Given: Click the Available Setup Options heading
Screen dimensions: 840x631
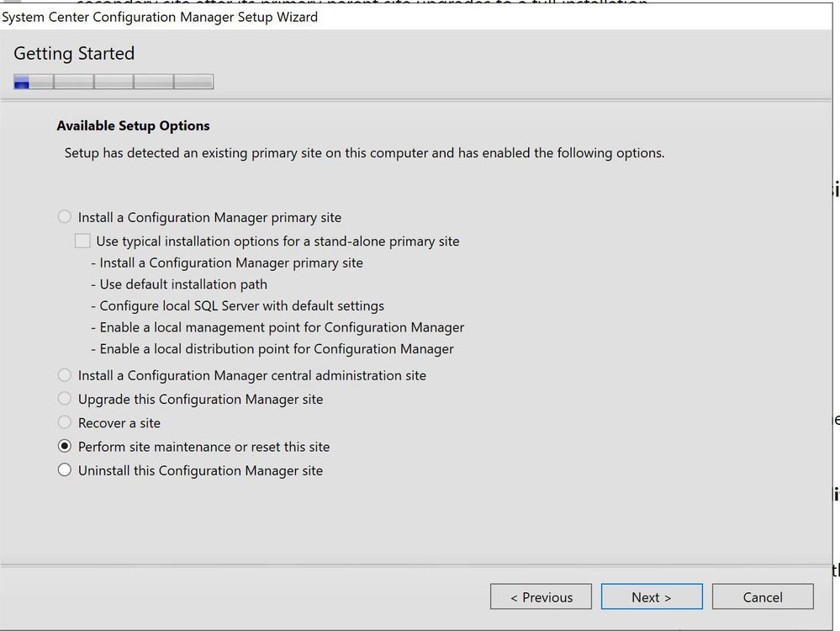Looking at the screenshot, I should point(134,125).
